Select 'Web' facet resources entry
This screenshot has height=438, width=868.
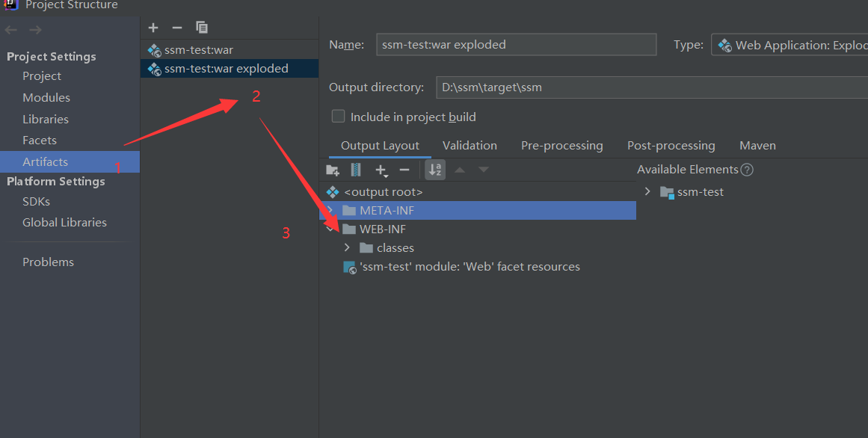470,267
